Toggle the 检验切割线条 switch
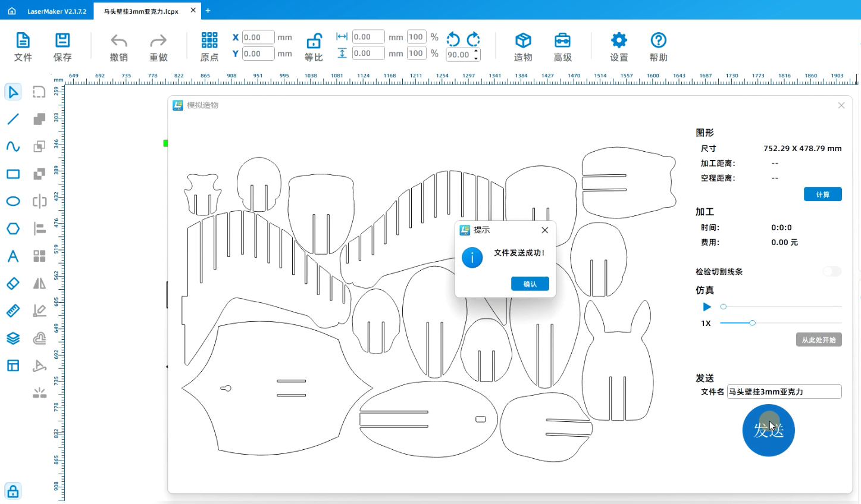The width and height of the screenshot is (861, 504). 832,271
